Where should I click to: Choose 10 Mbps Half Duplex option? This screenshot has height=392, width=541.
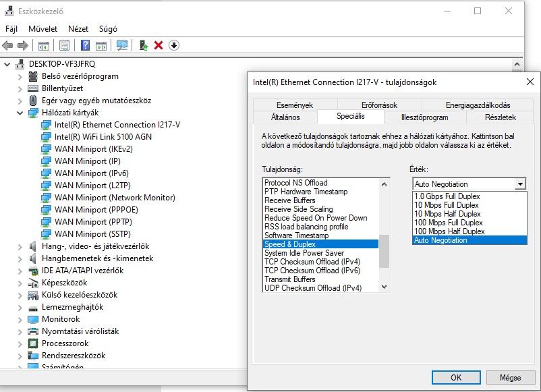point(469,214)
